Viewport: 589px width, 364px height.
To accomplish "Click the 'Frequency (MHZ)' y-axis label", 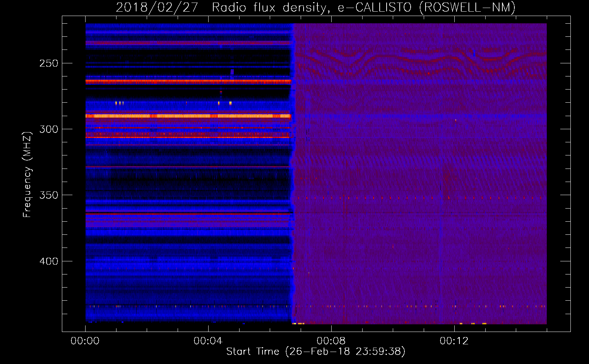I will [x=27, y=174].
